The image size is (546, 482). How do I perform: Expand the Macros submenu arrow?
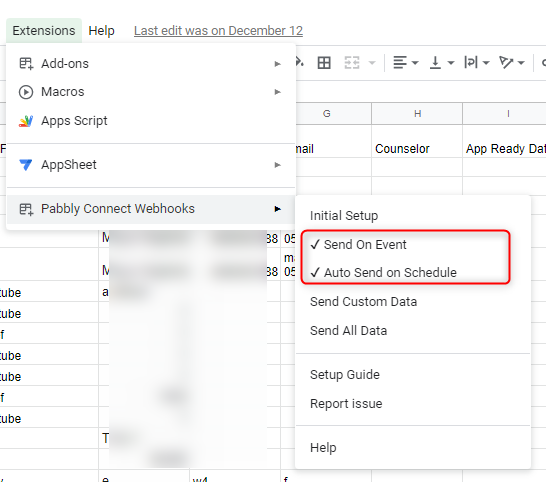click(278, 92)
